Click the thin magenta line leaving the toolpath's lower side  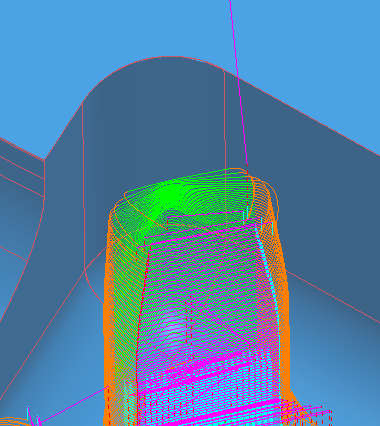[73, 404]
